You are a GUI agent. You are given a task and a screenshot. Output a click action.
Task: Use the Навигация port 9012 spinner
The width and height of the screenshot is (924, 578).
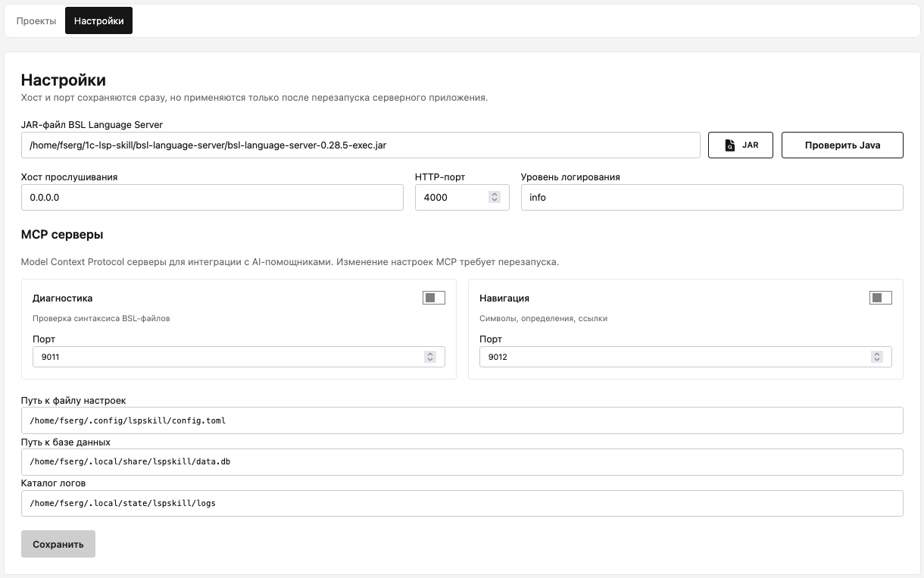click(x=877, y=357)
